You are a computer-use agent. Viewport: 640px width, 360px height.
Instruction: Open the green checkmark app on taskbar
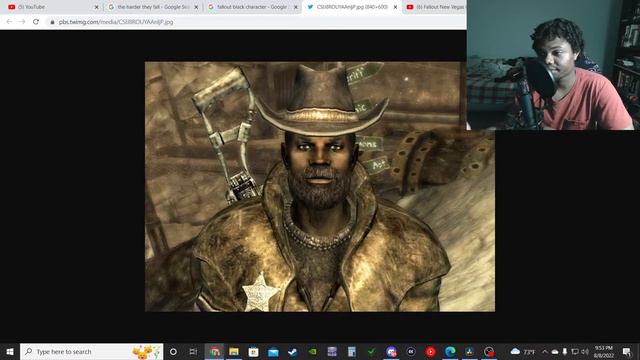point(371,351)
